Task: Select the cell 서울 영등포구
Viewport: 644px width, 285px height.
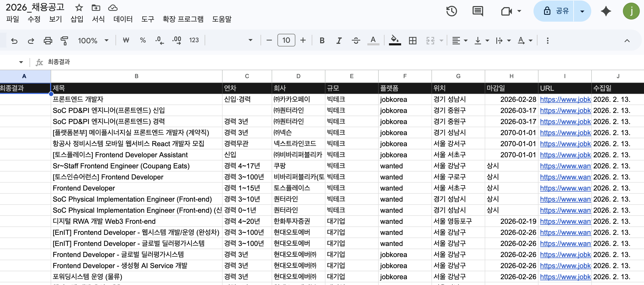Action: [458, 221]
